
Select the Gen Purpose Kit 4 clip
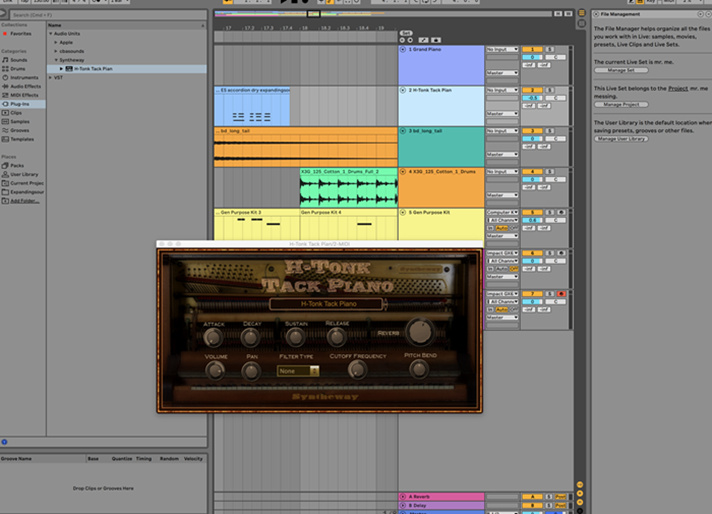[x=348, y=224]
